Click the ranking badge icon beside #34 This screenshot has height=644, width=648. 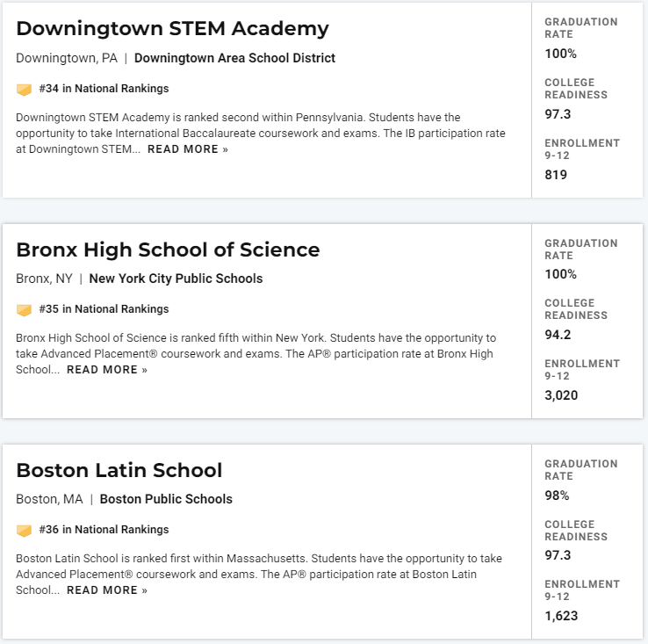click(x=24, y=90)
